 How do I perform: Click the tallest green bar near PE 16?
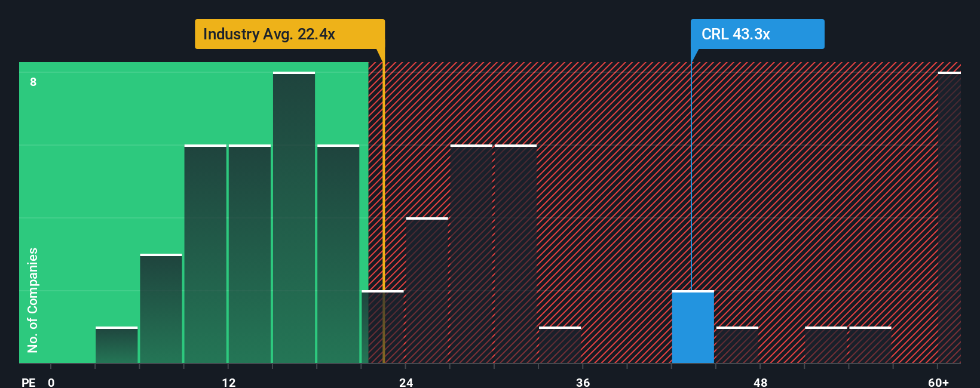[294, 218]
